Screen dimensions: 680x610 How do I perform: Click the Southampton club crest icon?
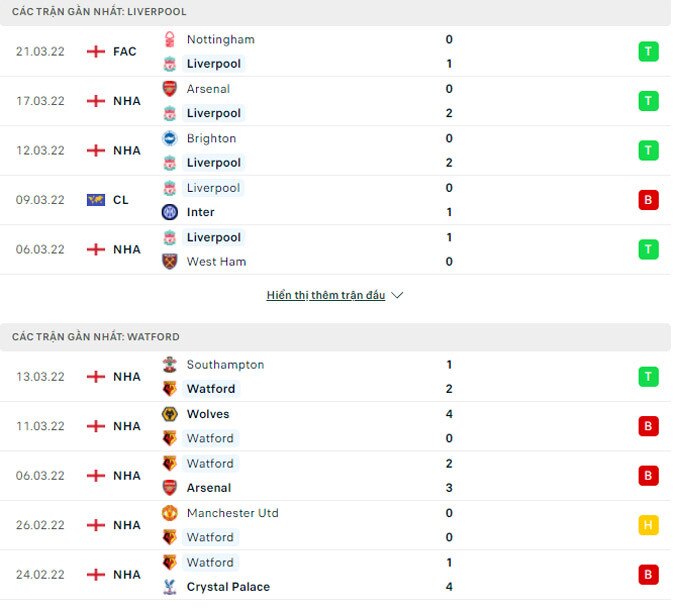tap(170, 365)
